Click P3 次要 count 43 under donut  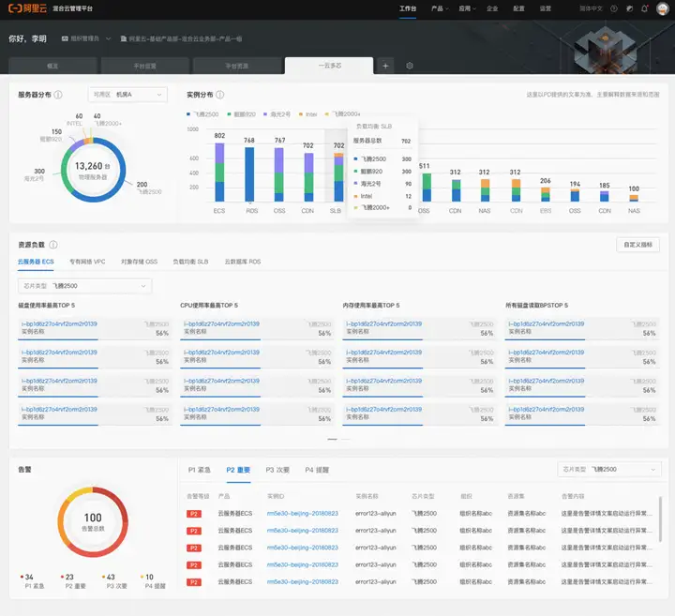click(x=111, y=577)
